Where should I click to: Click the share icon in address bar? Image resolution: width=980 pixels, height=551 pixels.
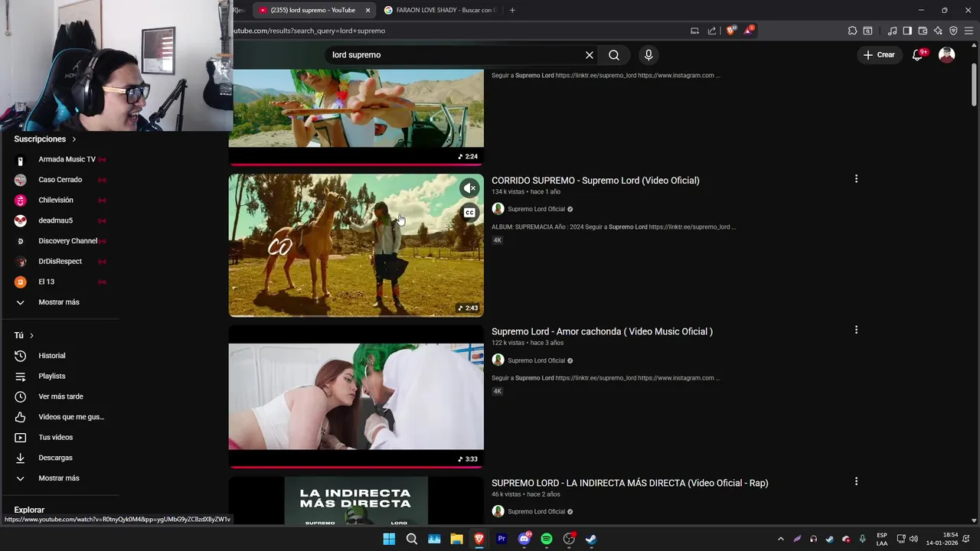(x=712, y=31)
